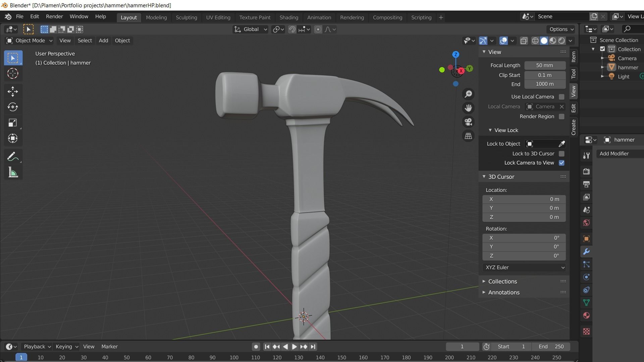The height and width of the screenshot is (362, 644).
Task: Open Modifier properties wrench tab
Action: coord(586,251)
